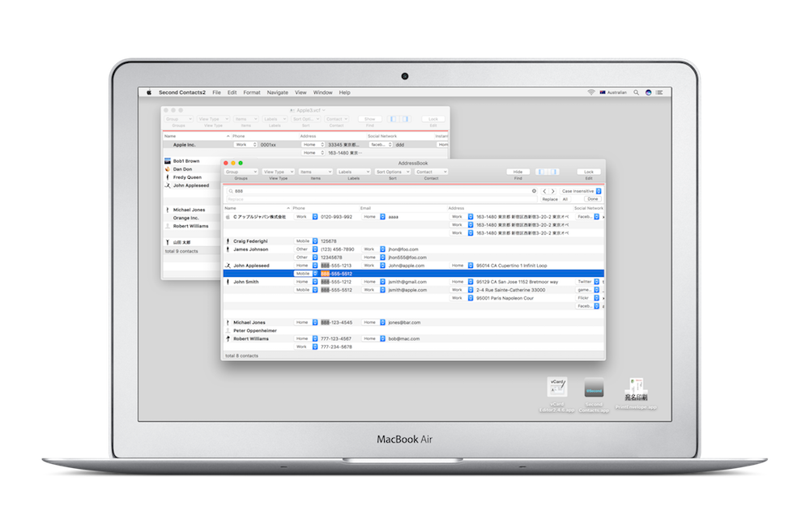This screenshot has width=810, height=532.
Task: Change John Smith's Twitter social network dropdown
Action: click(588, 282)
